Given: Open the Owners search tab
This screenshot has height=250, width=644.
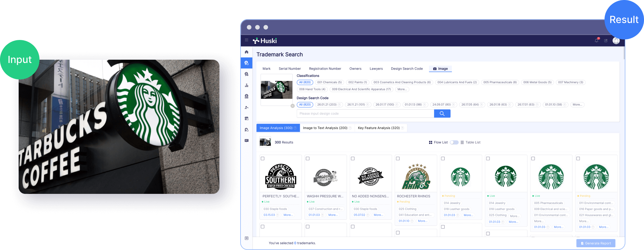Looking at the screenshot, I should point(355,68).
